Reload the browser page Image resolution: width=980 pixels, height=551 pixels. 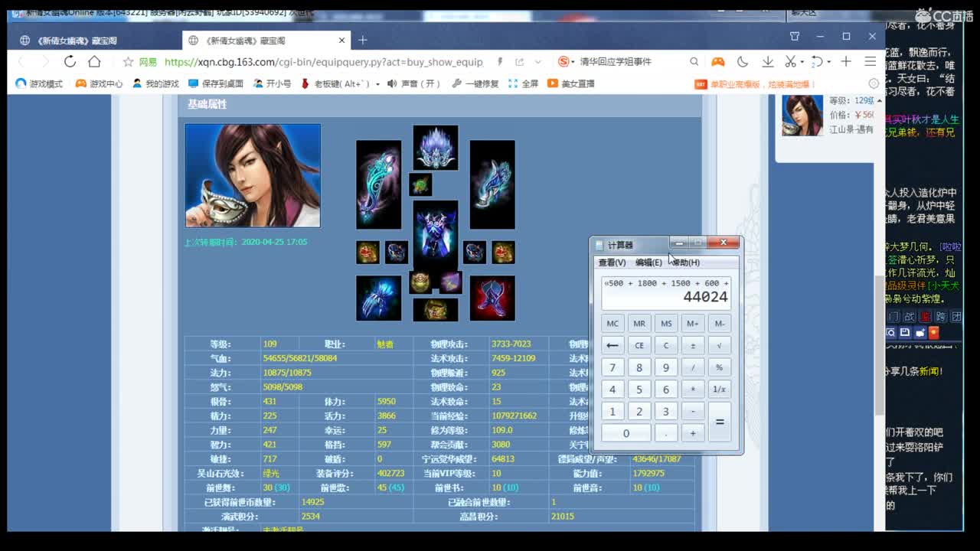pos(70,61)
